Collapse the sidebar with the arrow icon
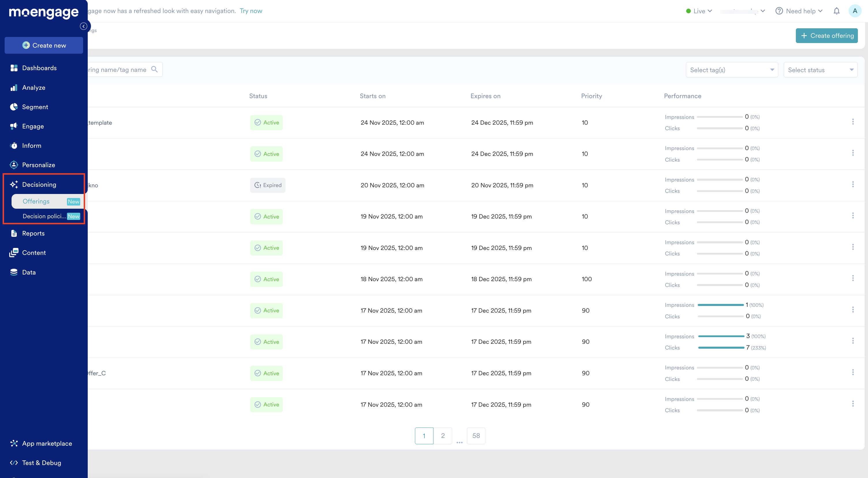The height and width of the screenshot is (478, 868). click(84, 26)
